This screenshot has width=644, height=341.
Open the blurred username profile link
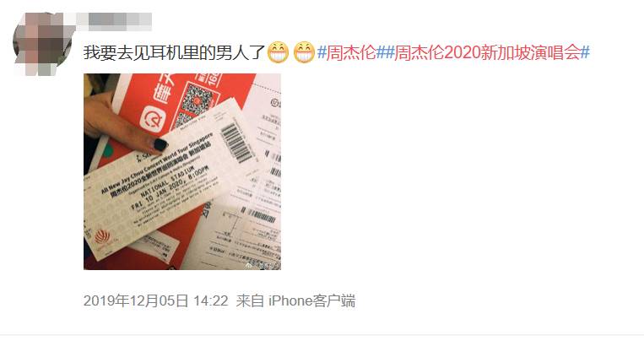click(x=119, y=22)
